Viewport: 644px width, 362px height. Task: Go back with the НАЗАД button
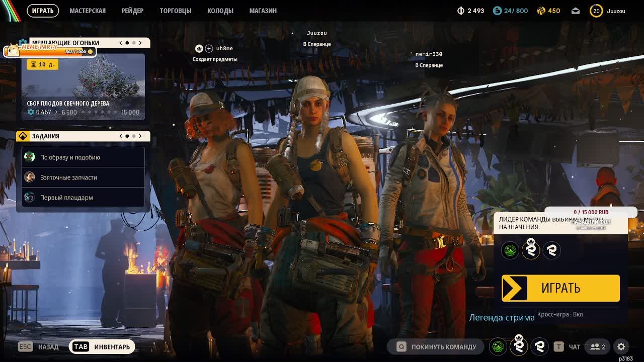coord(38,346)
